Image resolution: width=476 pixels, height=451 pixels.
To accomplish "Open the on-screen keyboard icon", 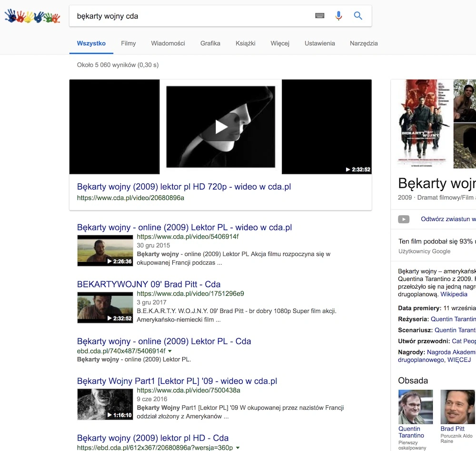I will pos(320,16).
